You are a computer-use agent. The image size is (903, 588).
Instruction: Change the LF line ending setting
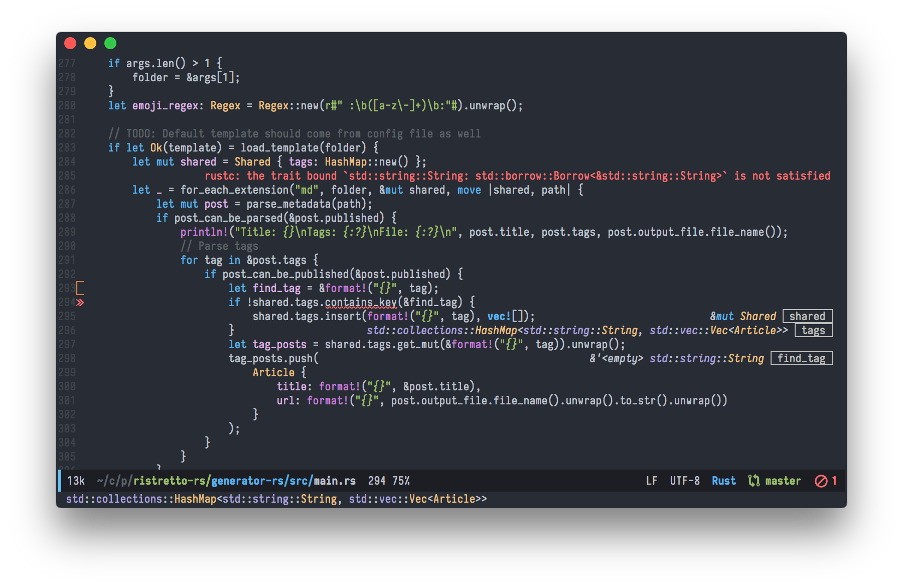click(x=651, y=481)
